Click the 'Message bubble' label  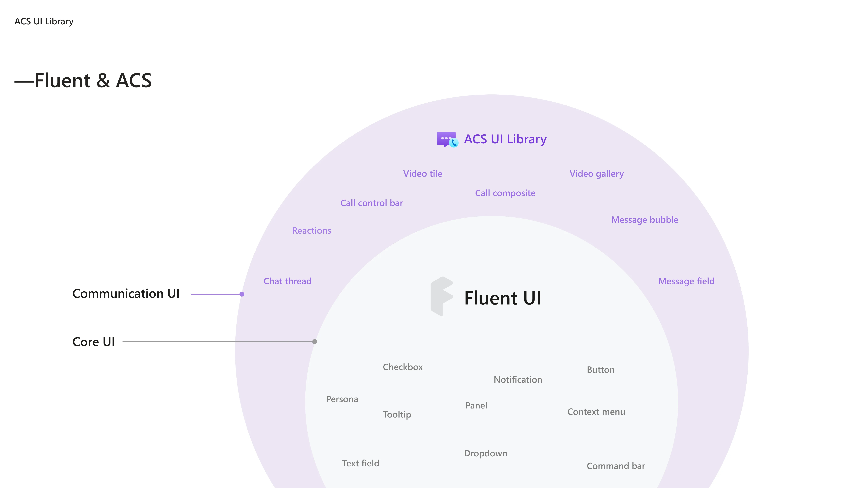coord(645,220)
